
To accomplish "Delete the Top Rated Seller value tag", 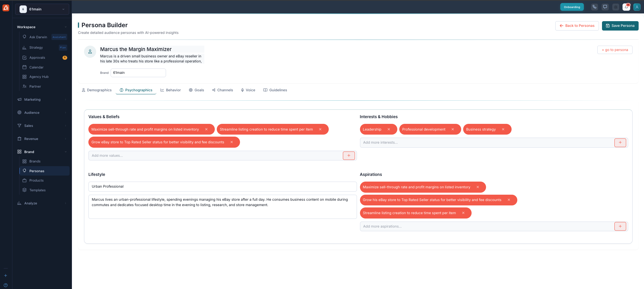I will (232, 142).
